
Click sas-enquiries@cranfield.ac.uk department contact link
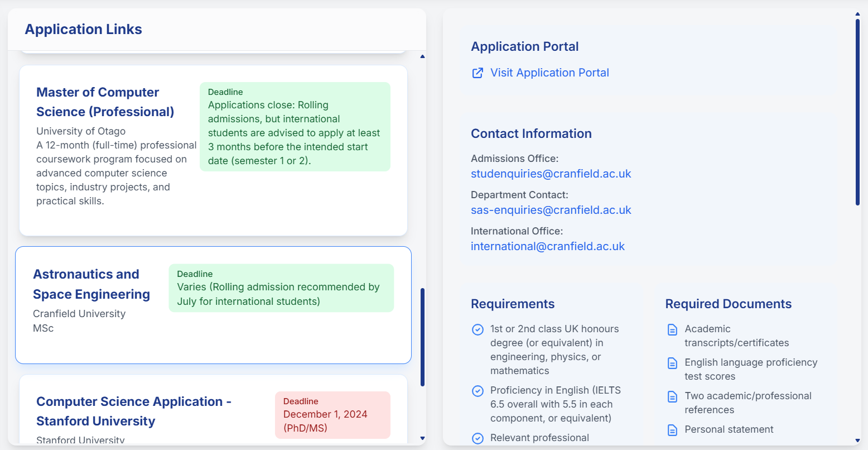[551, 210]
